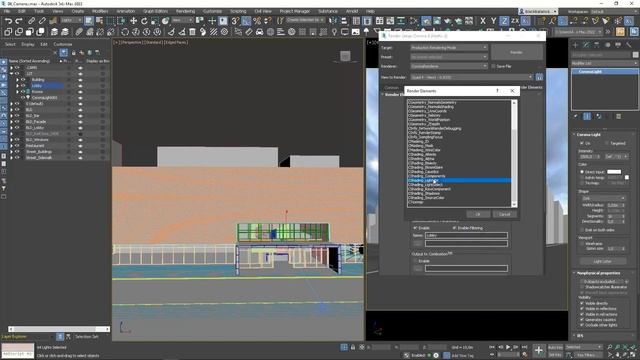Restrict transform to the X axis

point(483,20)
